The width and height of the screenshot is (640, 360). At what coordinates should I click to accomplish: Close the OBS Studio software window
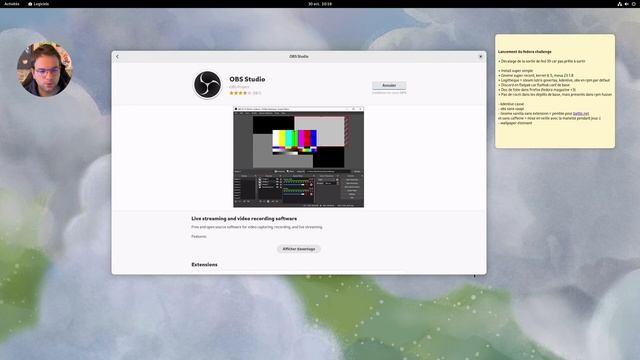coord(480,56)
